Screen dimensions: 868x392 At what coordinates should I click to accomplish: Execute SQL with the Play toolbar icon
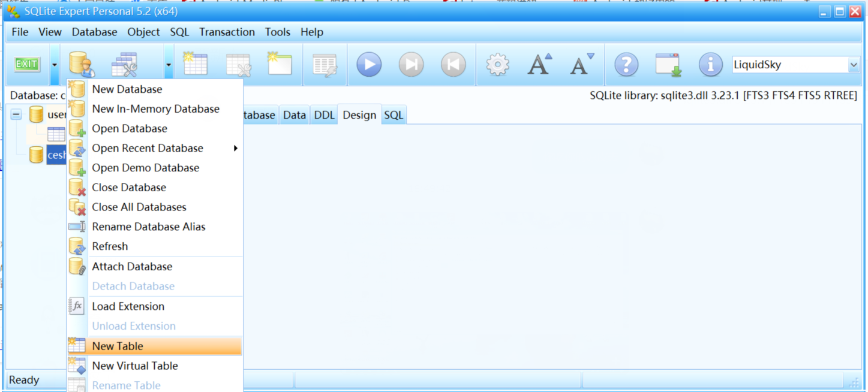coord(368,64)
